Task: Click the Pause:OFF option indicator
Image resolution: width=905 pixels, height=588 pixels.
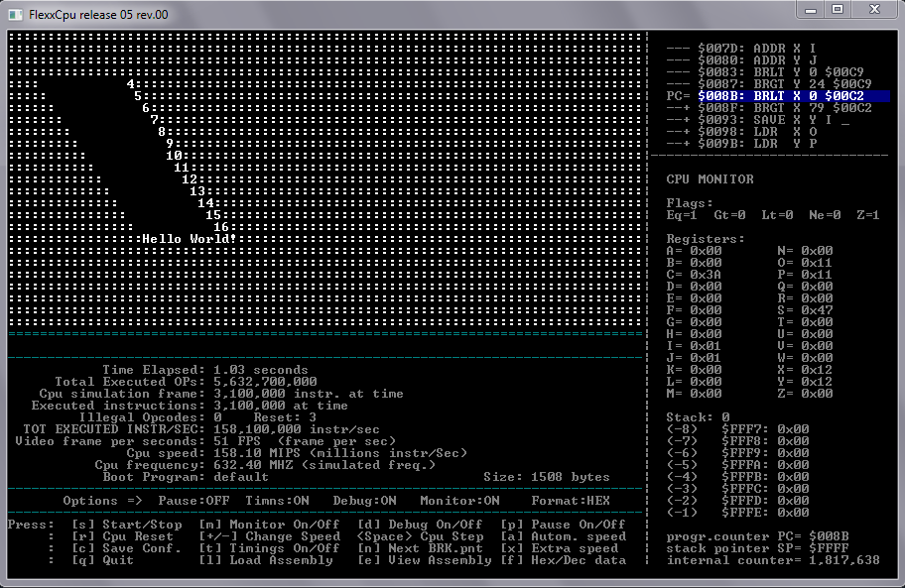Action: (194, 501)
